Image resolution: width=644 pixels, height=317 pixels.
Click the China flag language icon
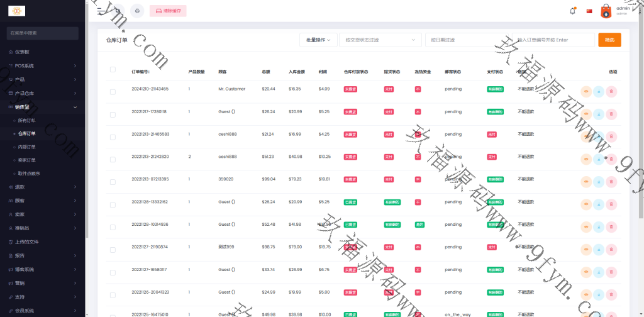(589, 11)
